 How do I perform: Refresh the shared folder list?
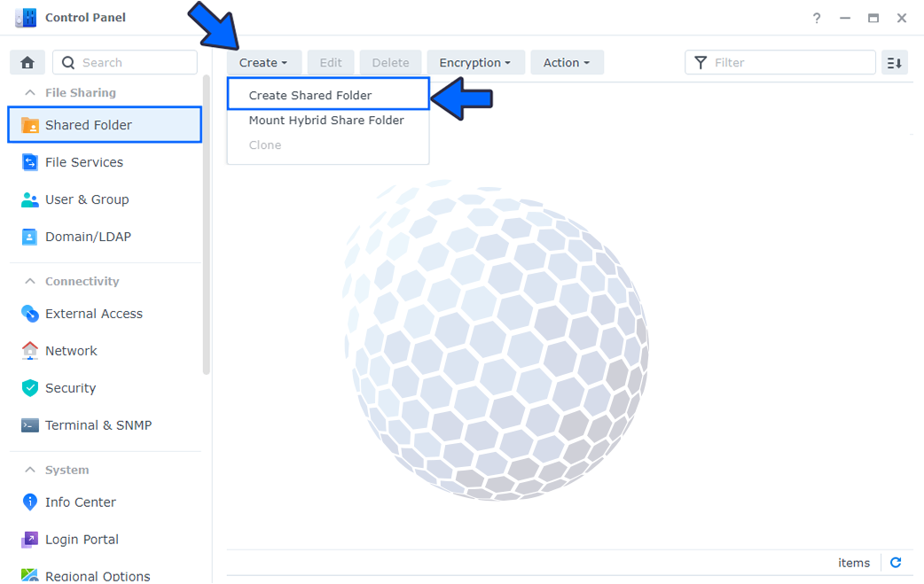[895, 562]
